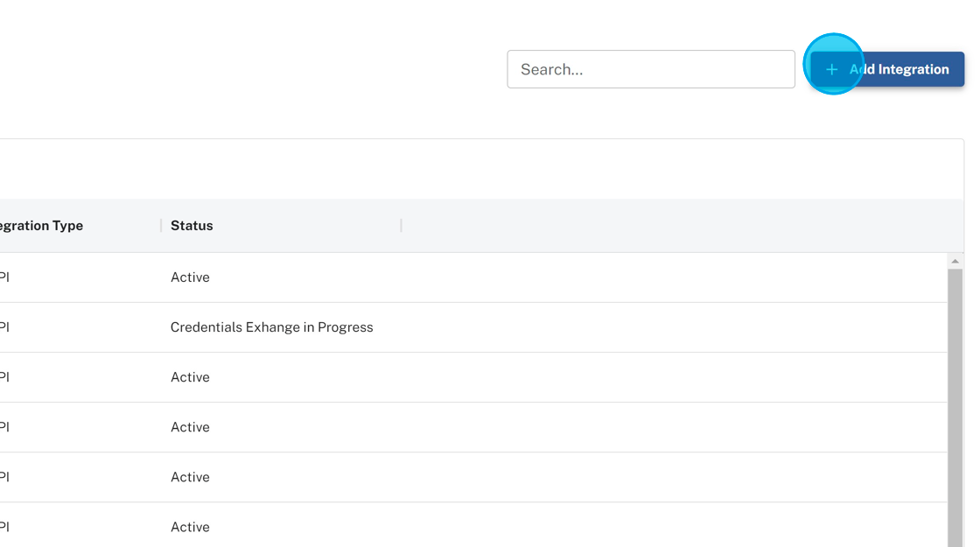Select the fourth row's Active status
The image size is (980, 547).
click(190, 427)
